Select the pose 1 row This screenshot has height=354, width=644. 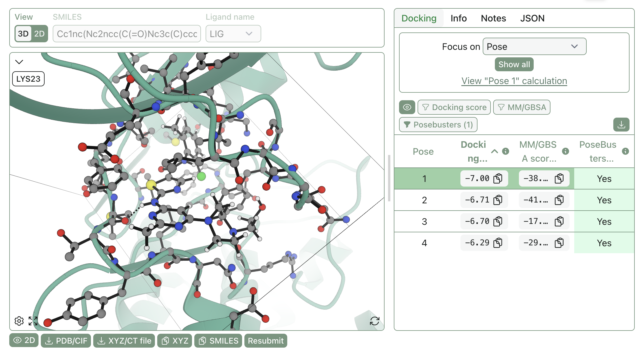point(514,178)
